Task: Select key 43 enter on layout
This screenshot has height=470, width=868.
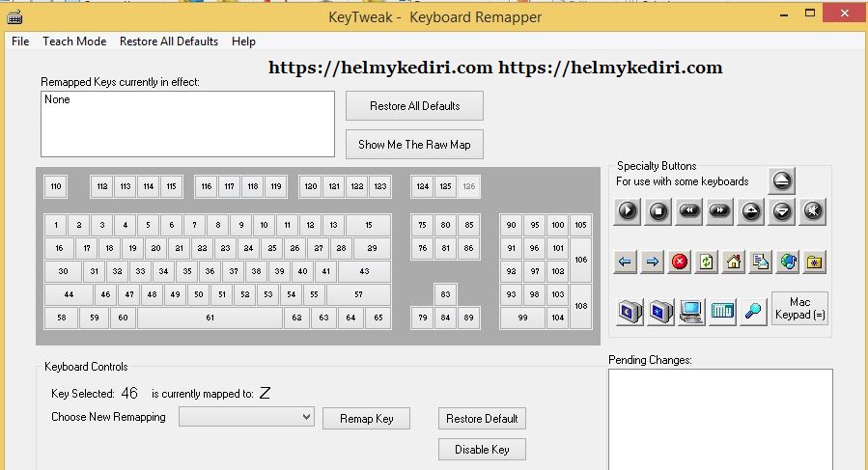Action: pos(364,271)
